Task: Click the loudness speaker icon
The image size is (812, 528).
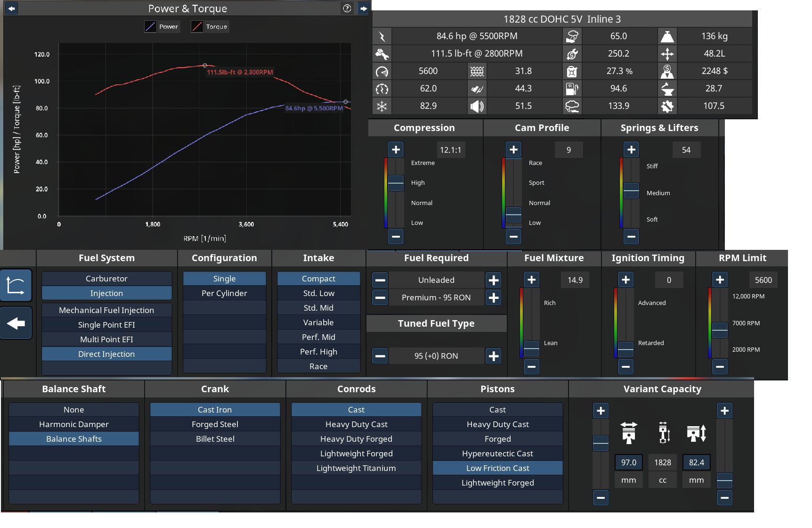Action: [477, 106]
